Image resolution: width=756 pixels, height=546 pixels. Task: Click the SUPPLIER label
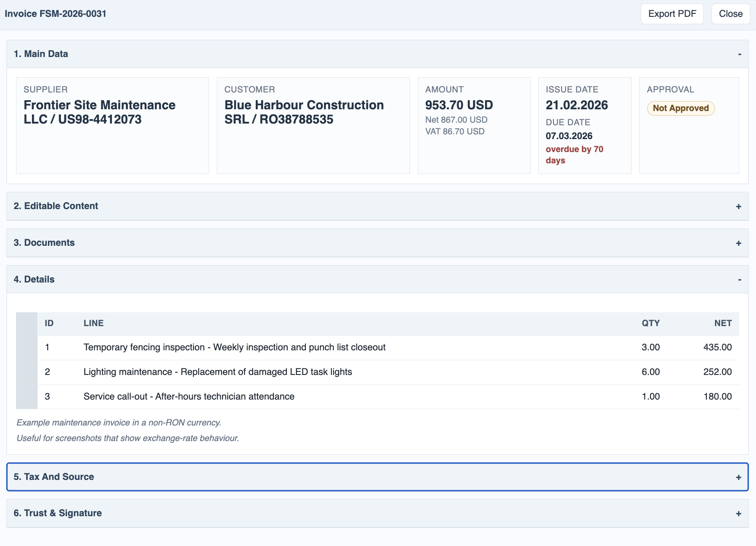click(45, 89)
